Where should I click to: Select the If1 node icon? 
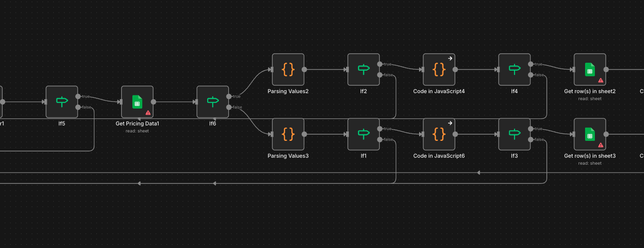point(364,134)
